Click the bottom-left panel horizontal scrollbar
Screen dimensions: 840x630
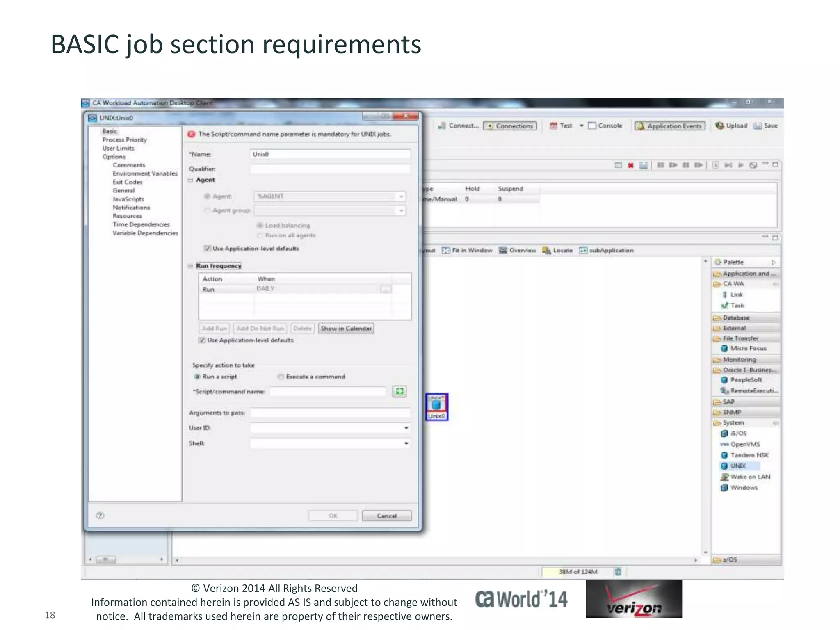click(126, 559)
